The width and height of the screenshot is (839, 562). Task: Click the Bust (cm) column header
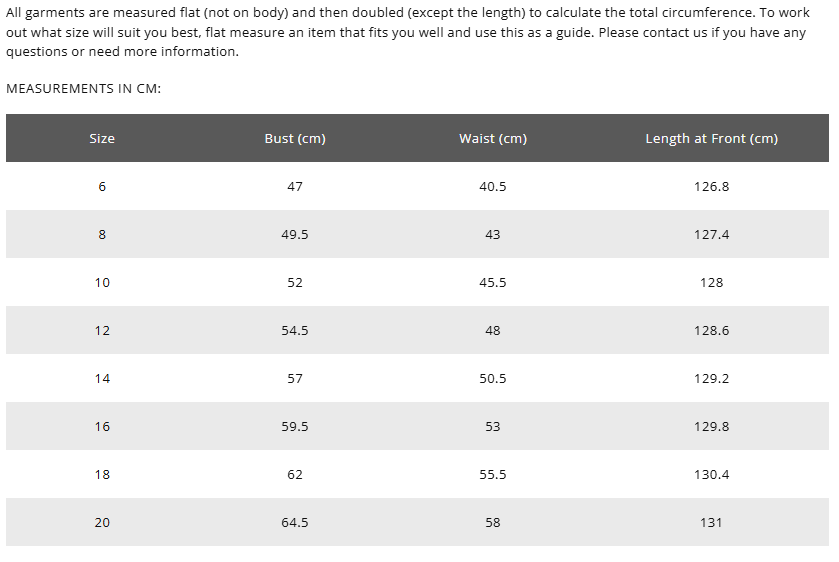[x=295, y=138]
